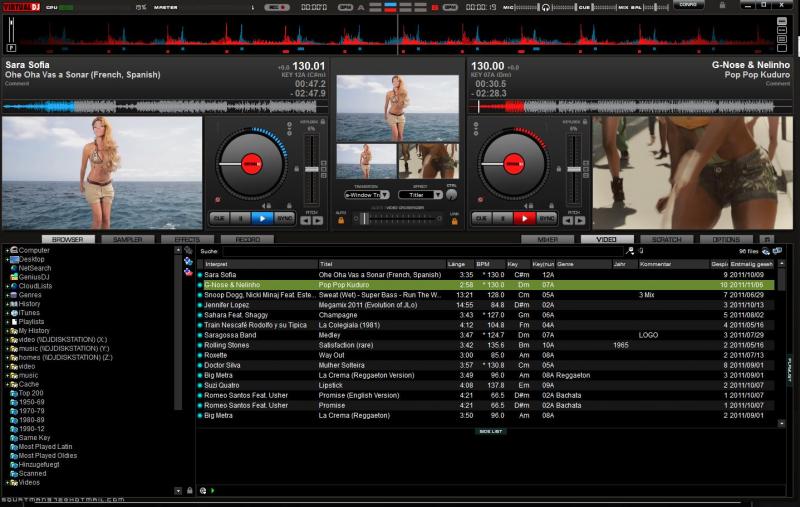The image size is (800, 507).
Task: Expand the Genres folder in tree
Action: [6, 295]
